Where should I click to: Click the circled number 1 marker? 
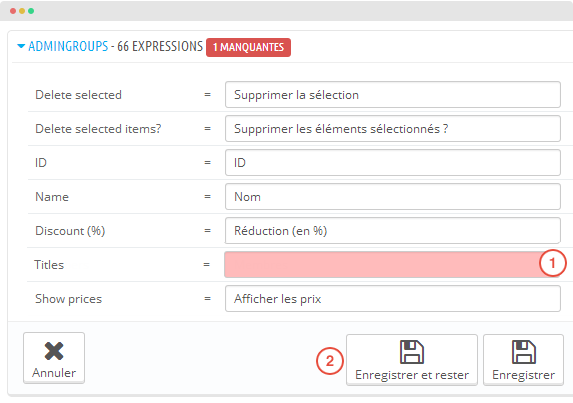(x=553, y=263)
